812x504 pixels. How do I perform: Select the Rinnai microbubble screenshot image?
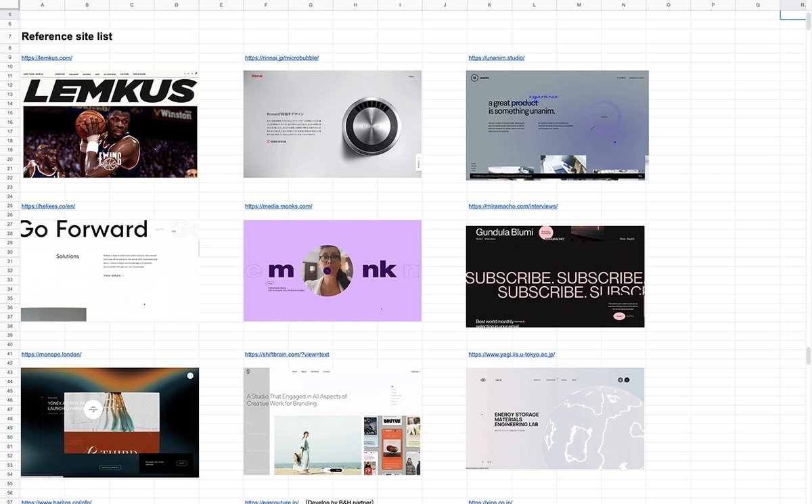coord(332,124)
